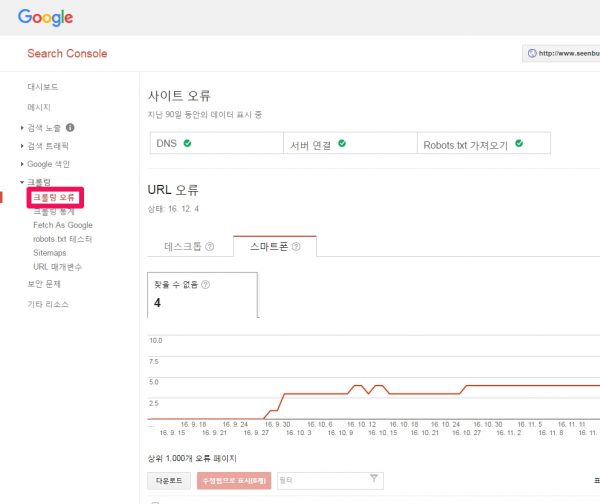Open the site property selector

coord(561,54)
